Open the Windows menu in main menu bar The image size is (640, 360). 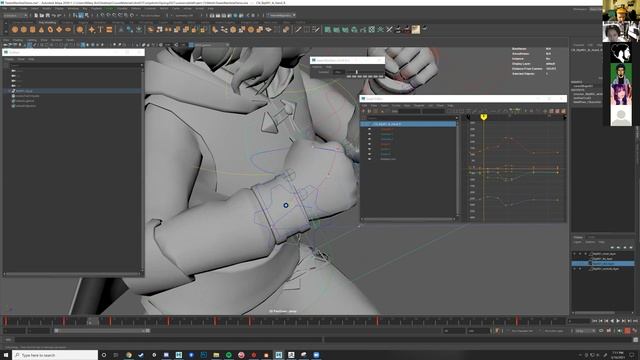click(x=73, y=9)
